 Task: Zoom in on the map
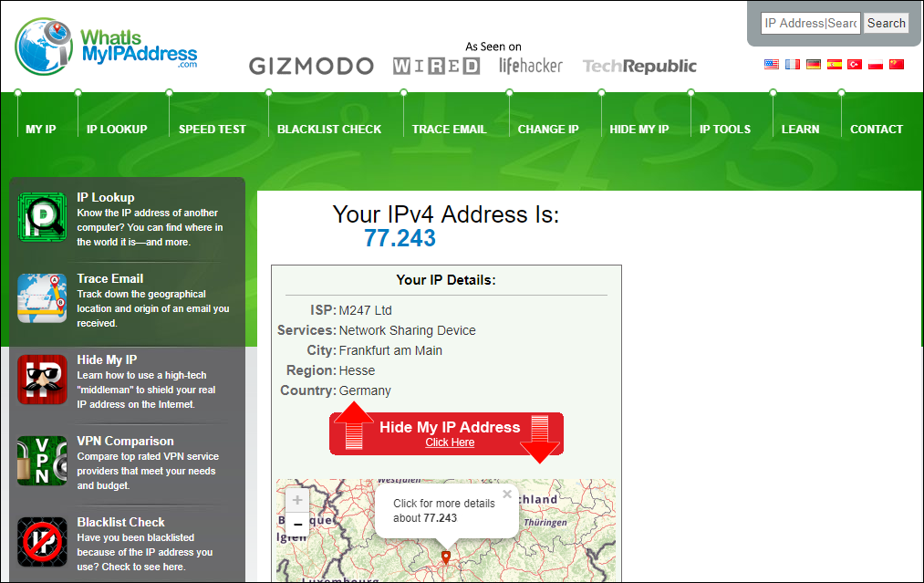click(x=297, y=501)
